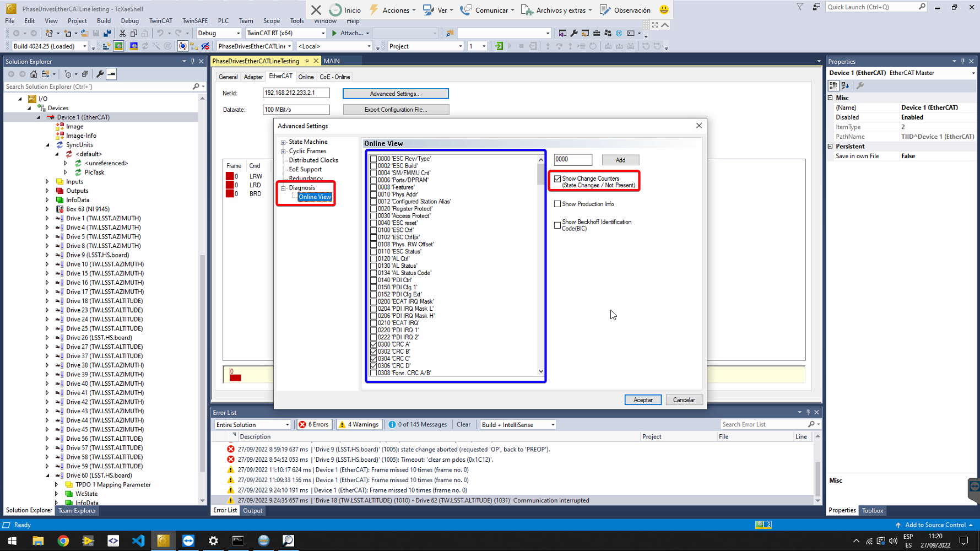980x551 pixels.
Task: Check the 0130 'AL Status' register
Action: click(x=373, y=266)
